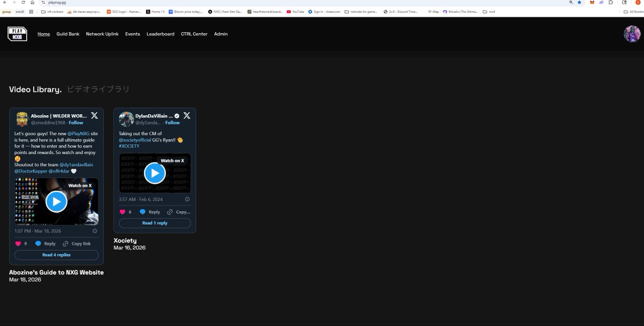Image resolution: width=644 pixels, height=326 pixels.
Task: Click the 1:07 PM · Mar 18, 2026 timestamp
Action: [x=38, y=231]
